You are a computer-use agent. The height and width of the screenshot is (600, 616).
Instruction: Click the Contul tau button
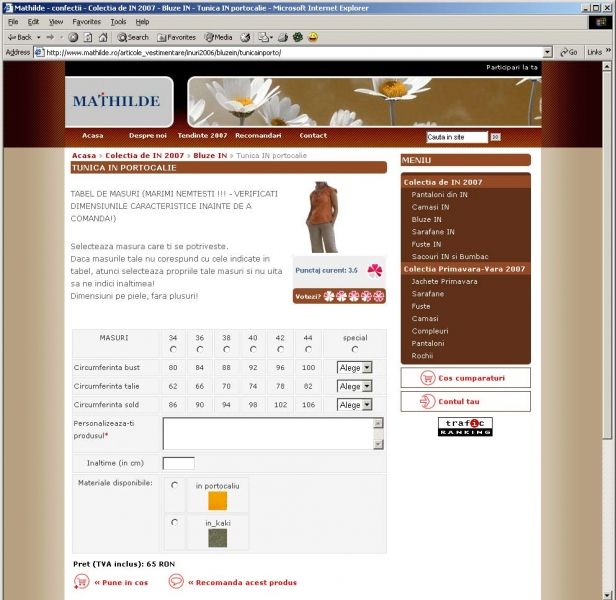point(465,401)
